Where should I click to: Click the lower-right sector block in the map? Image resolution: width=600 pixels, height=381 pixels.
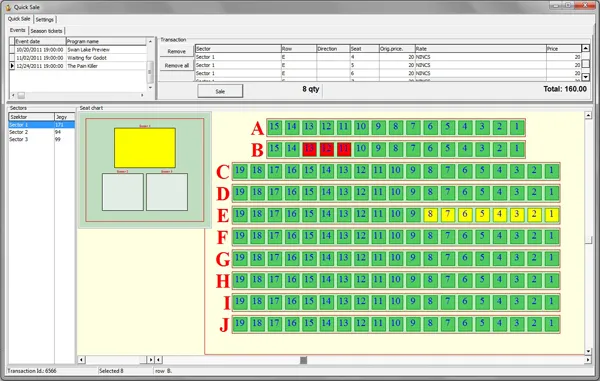[167, 192]
